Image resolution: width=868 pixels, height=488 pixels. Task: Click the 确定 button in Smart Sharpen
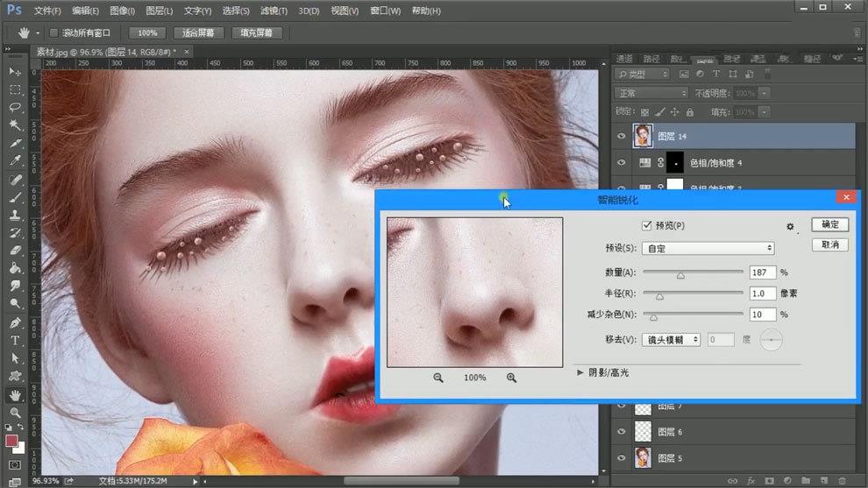829,225
